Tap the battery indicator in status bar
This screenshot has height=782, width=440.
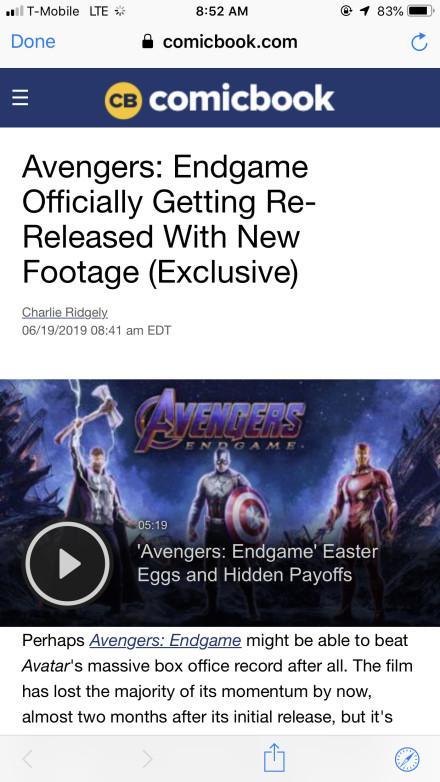[x=421, y=11]
